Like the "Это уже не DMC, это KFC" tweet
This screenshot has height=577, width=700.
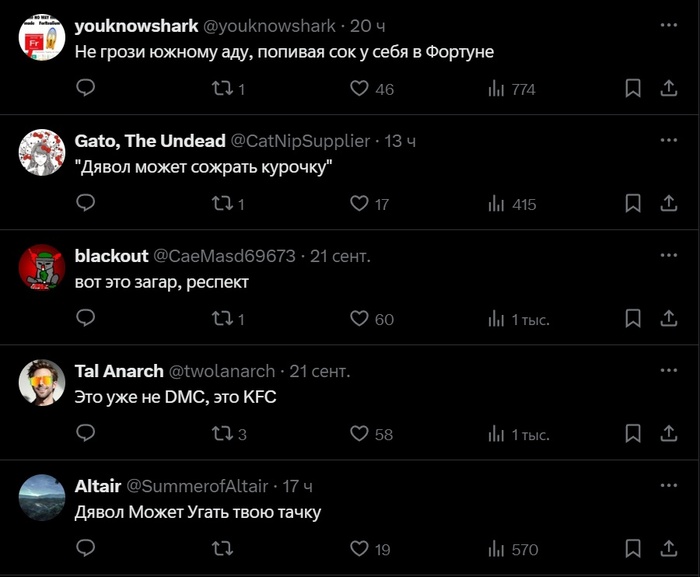pyautogui.click(x=360, y=433)
